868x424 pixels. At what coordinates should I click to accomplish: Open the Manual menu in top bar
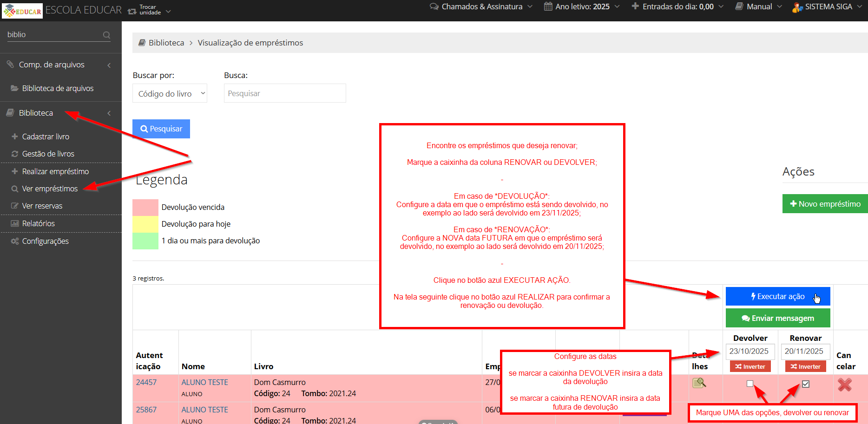pyautogui.click(x=758, y=7)
